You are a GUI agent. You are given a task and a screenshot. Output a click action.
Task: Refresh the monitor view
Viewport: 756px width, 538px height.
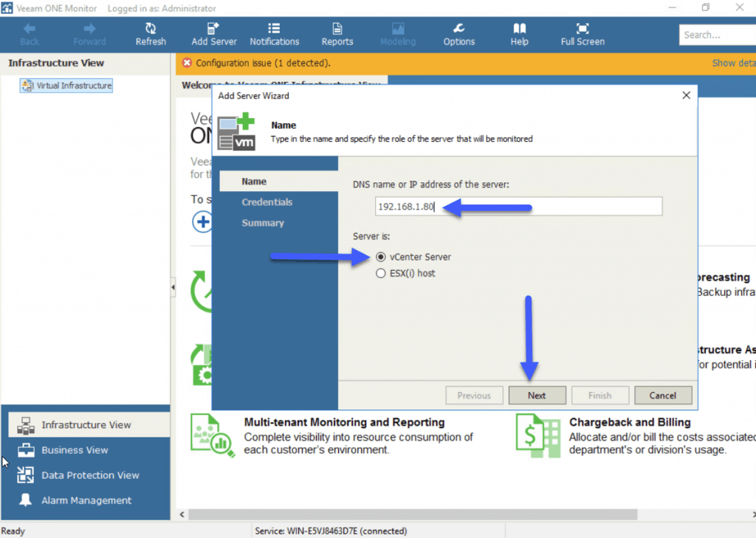click(x=151, y=35)
